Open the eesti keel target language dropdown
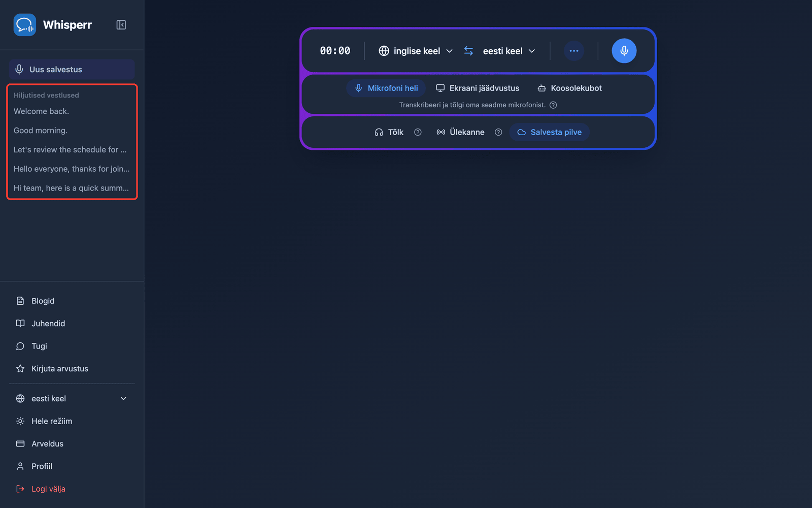 click(x=509, y=51)
